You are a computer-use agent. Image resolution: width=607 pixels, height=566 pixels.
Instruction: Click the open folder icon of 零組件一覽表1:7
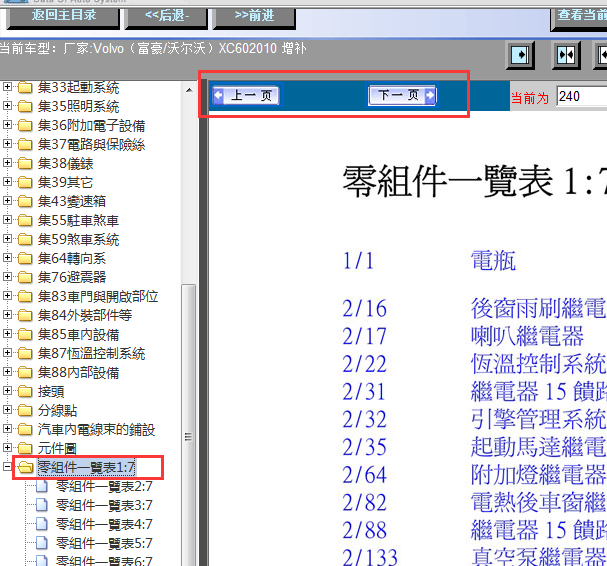25,467
